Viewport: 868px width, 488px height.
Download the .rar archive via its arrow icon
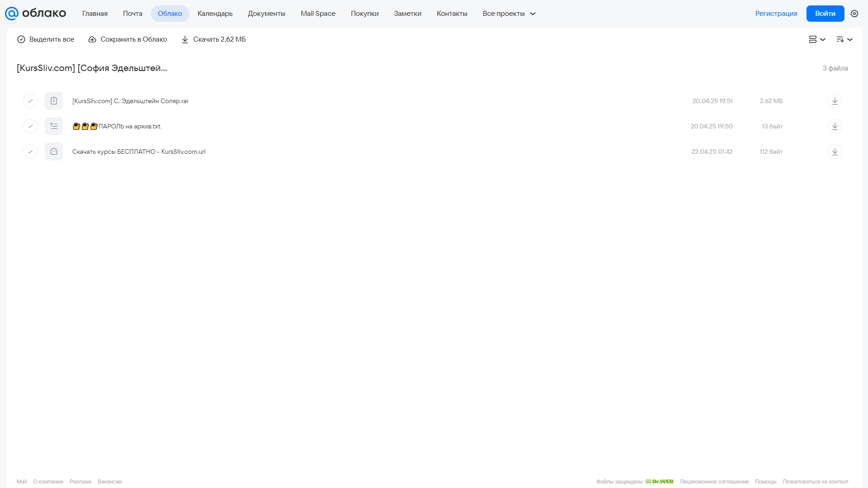tap(835, 101)
